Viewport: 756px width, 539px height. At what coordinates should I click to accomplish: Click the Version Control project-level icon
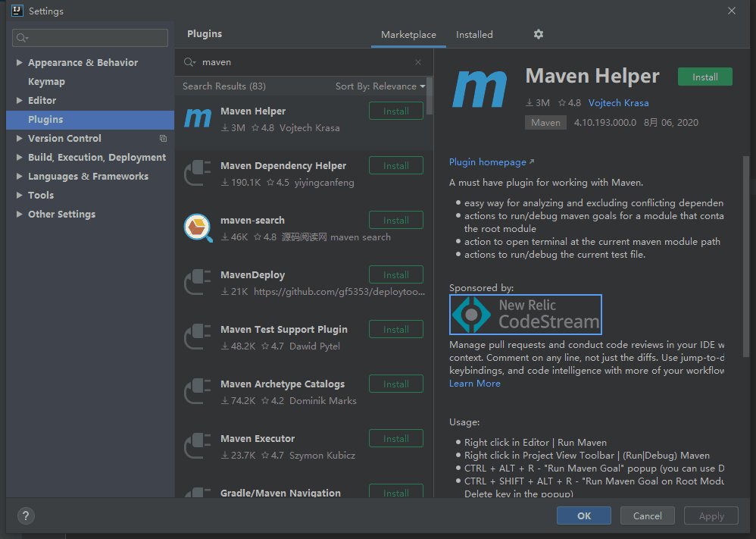(x=164, y=139)
